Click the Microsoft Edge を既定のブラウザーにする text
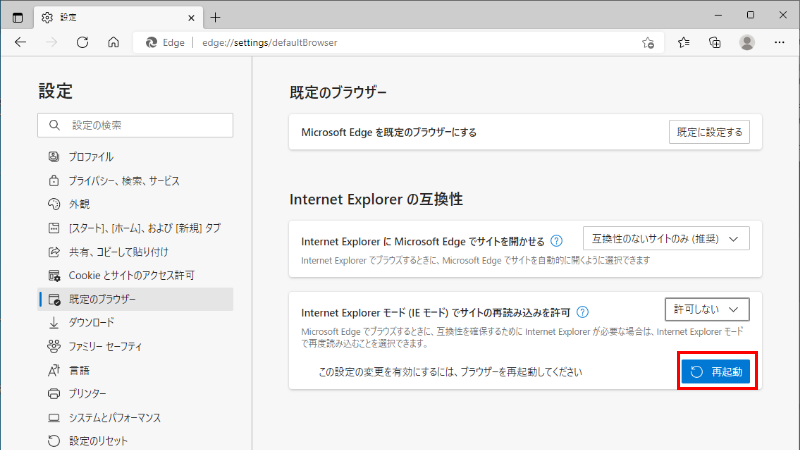Screen dimensions: 800x450 [389, 132]
